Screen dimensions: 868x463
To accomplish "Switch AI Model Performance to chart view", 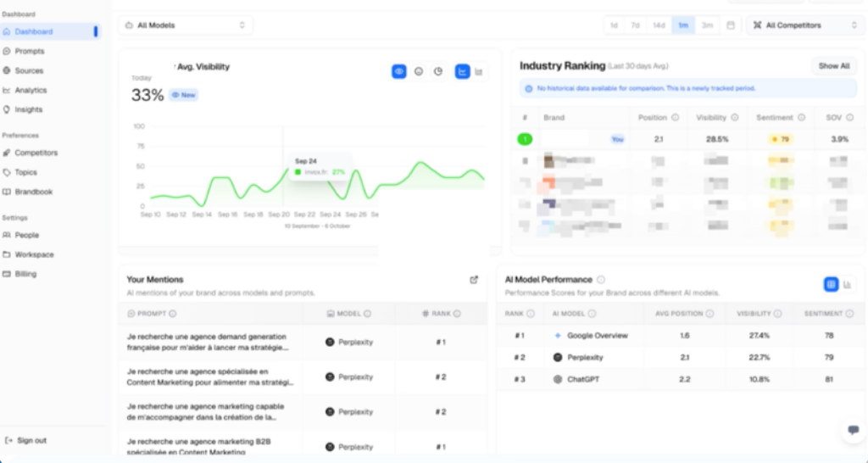I will 849,285.
